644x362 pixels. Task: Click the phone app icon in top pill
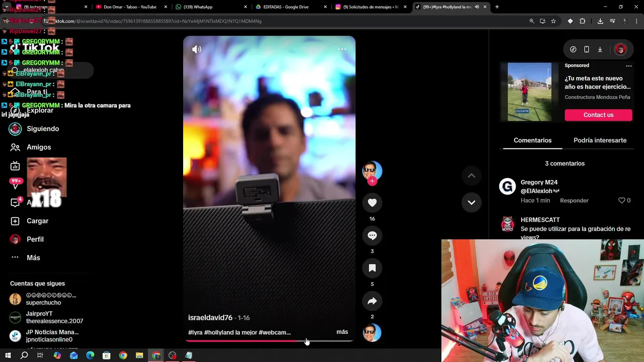(x=587, y=49)
